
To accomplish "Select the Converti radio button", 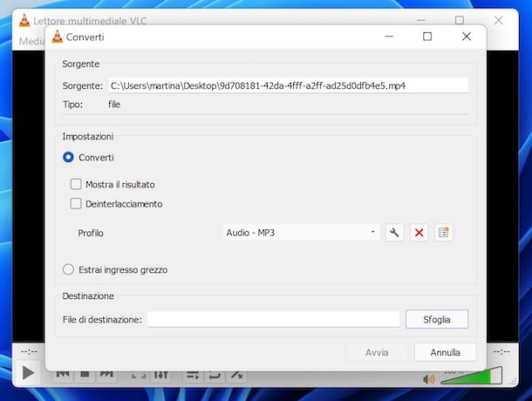I will 68,157.
